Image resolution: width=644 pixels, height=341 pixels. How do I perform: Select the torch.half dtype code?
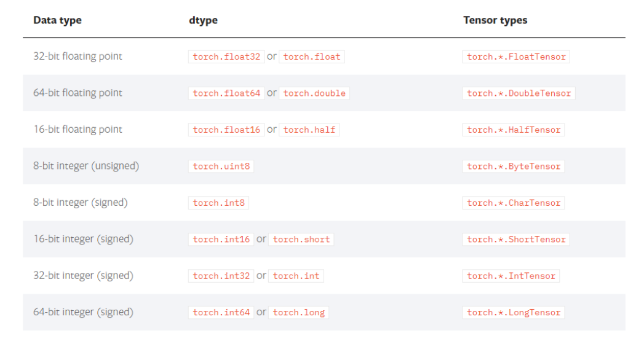point(309,130)
